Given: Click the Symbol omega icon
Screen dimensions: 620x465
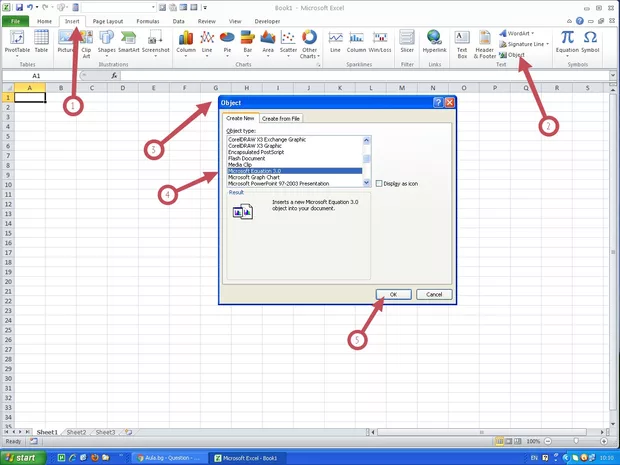Looking at the screenshot, I should pyautogui.click(x=591, y=41).
